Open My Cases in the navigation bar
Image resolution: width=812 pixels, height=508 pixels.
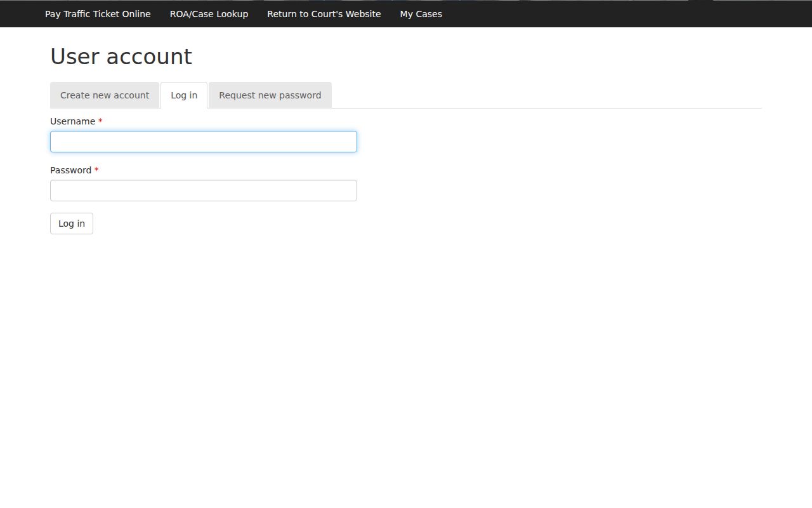tap(421, 14)
